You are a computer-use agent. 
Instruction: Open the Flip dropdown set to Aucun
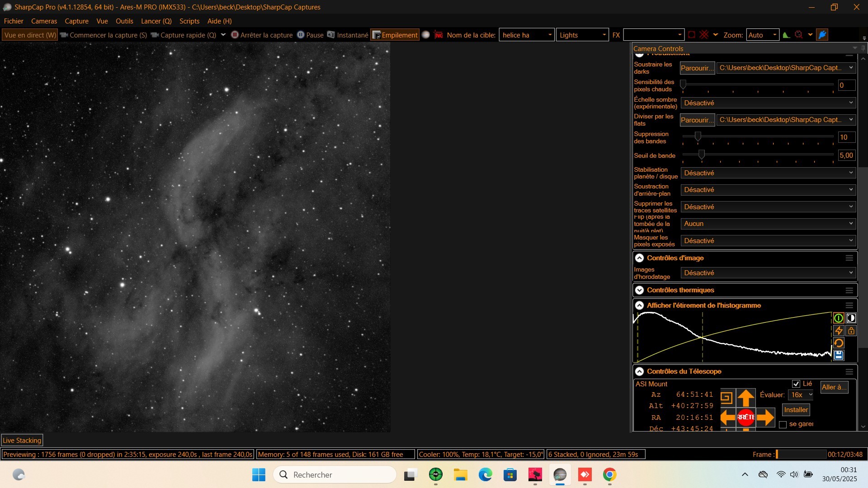coord(769,224)
